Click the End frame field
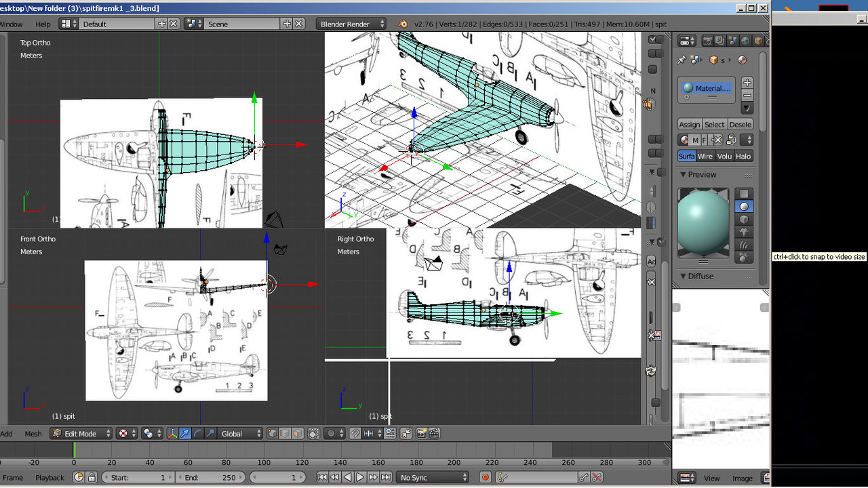The image size is (868, 488). point(211,477)
